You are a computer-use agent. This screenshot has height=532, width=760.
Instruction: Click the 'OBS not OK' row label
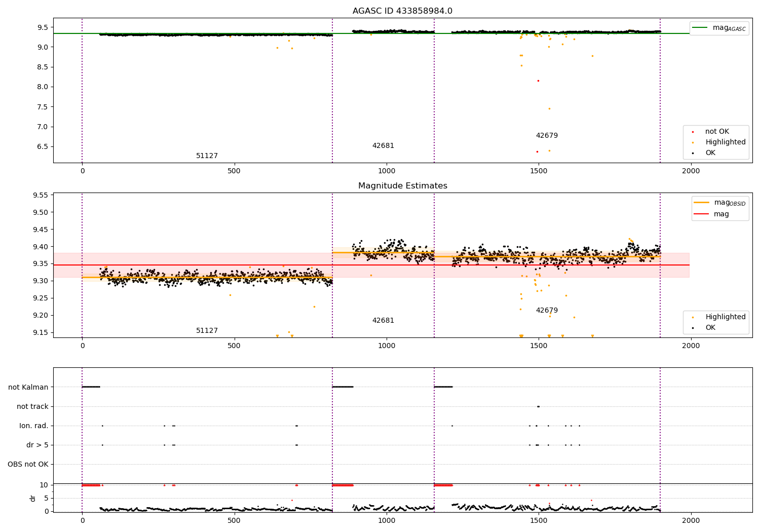click(28, 464)
